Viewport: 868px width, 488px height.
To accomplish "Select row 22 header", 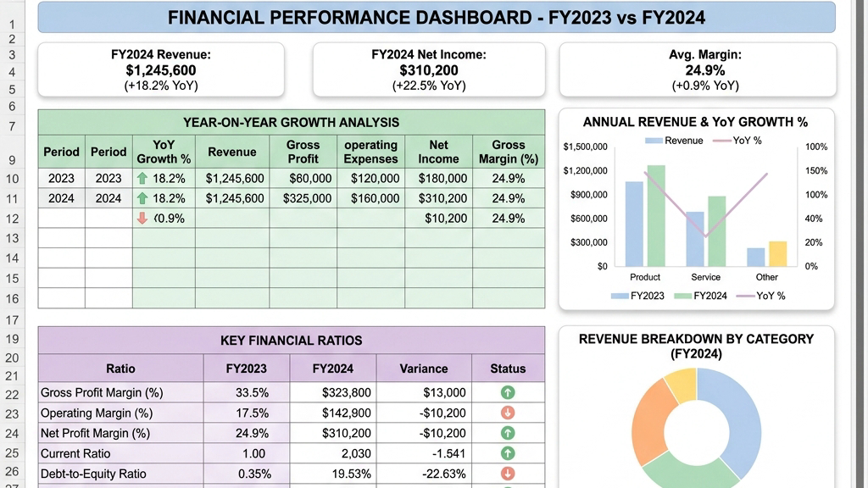I will (12, 395).
